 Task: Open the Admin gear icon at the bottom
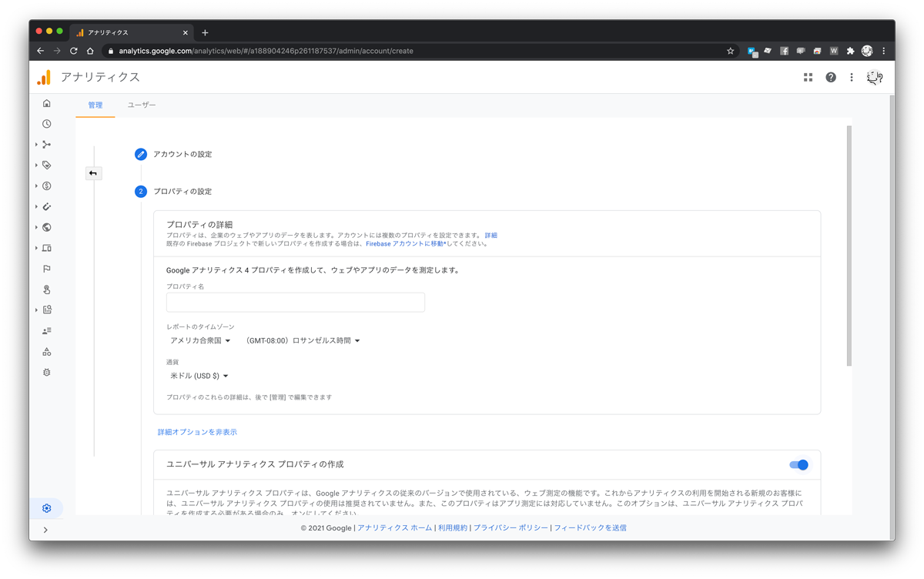click(46, 508)
